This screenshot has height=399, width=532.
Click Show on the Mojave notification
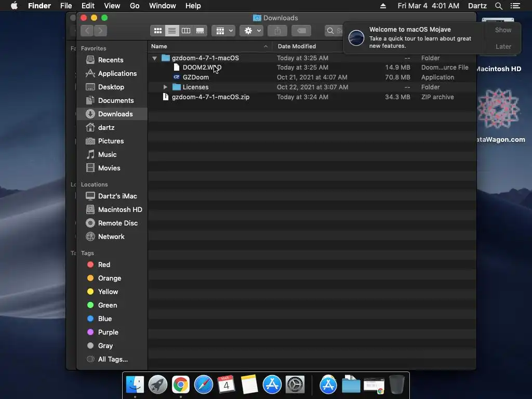503,30
